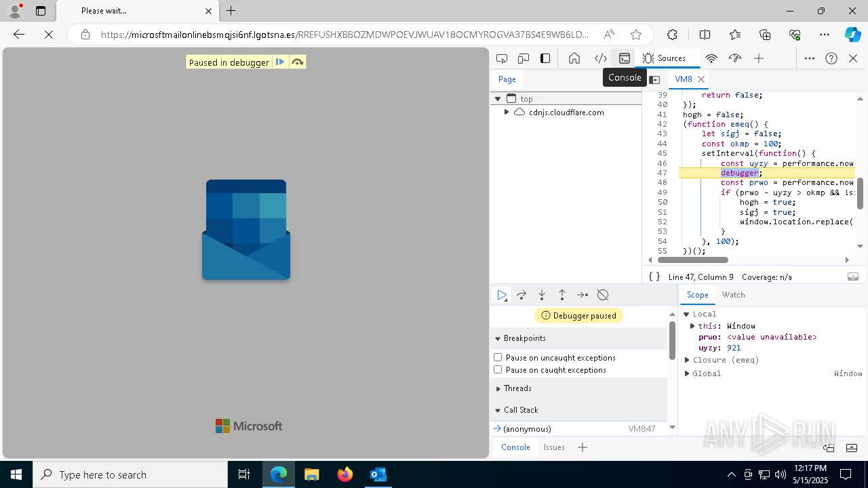Select the Page navigator tab

[x=507, y=79]
